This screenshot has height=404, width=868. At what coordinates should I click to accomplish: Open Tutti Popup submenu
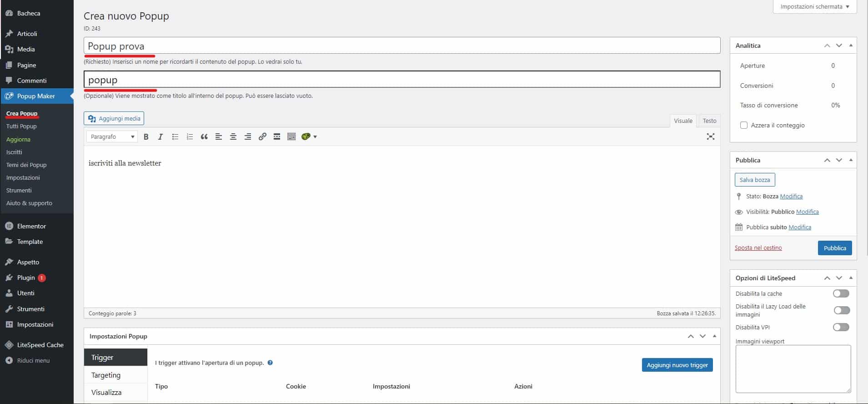click(x=21, y=126)
